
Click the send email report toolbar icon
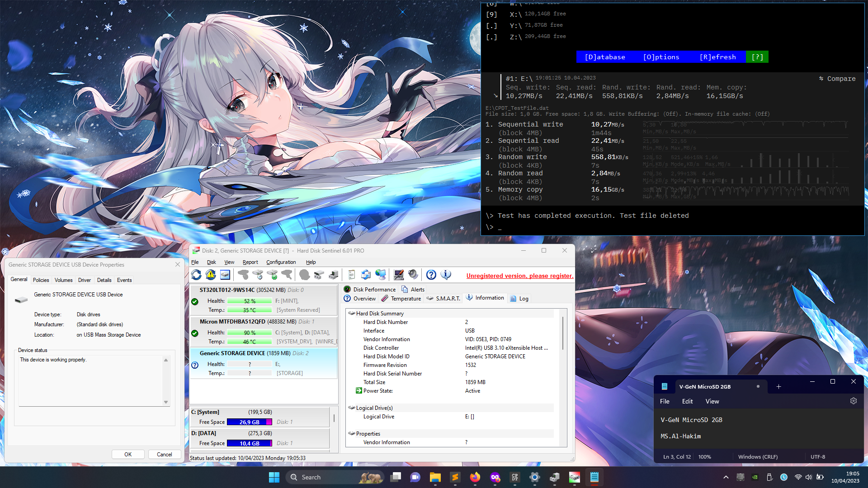pos(366,275)
